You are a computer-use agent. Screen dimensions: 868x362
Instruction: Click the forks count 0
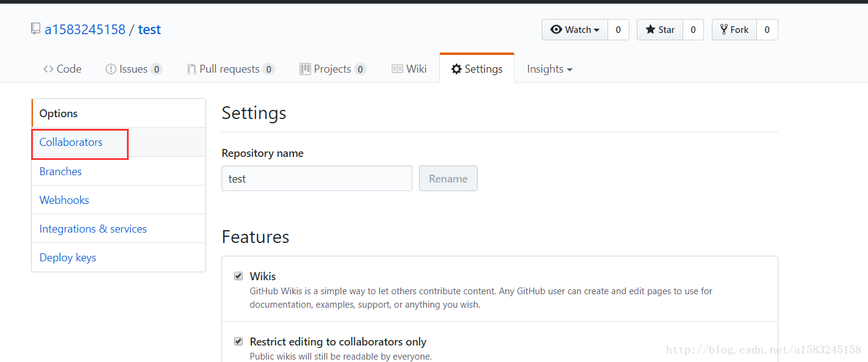(767, 29)
